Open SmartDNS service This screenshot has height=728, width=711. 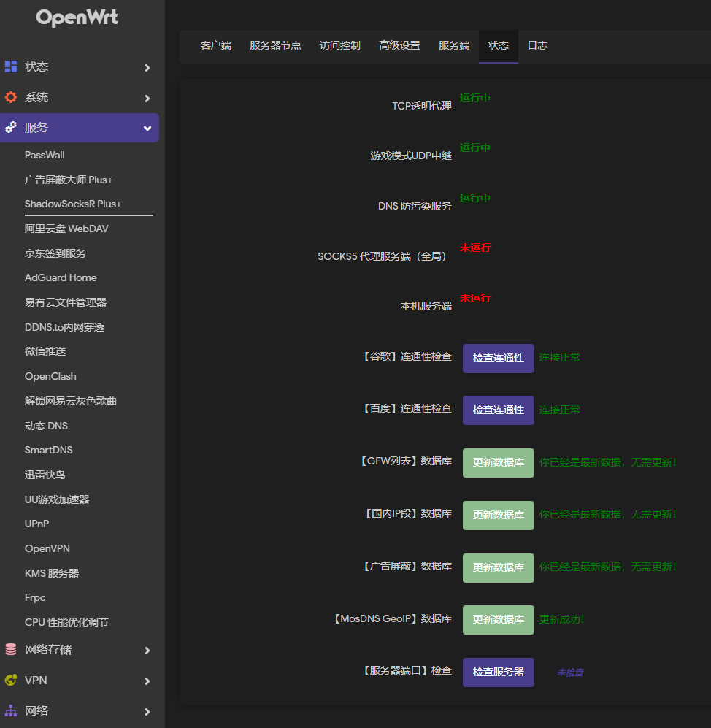click(49, 450)
